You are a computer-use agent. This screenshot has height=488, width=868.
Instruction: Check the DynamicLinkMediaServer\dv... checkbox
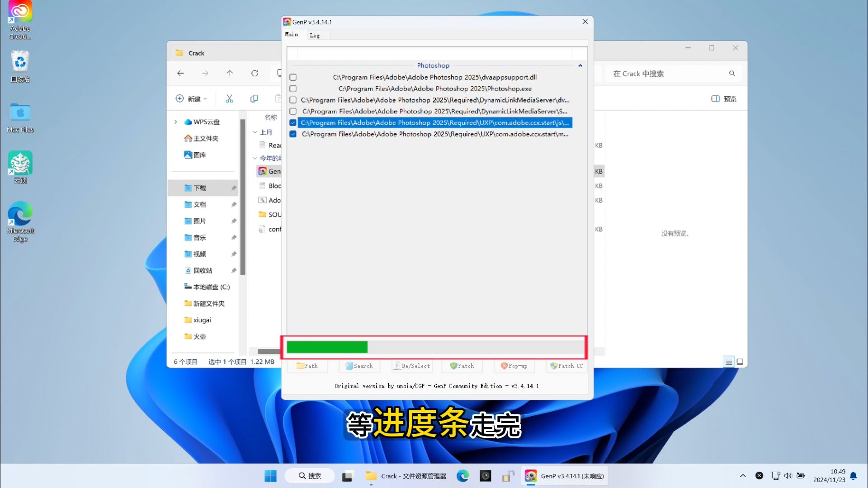coord(293,100)
